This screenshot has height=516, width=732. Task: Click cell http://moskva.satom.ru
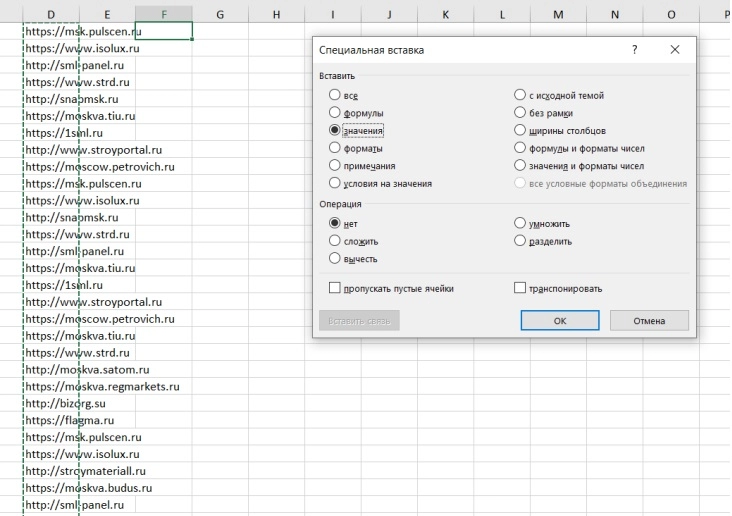point(51,369)
